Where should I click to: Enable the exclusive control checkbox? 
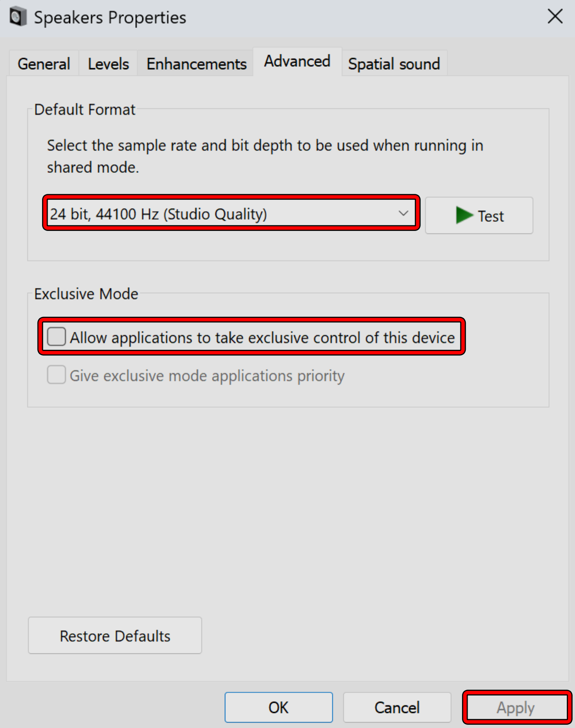57,337
